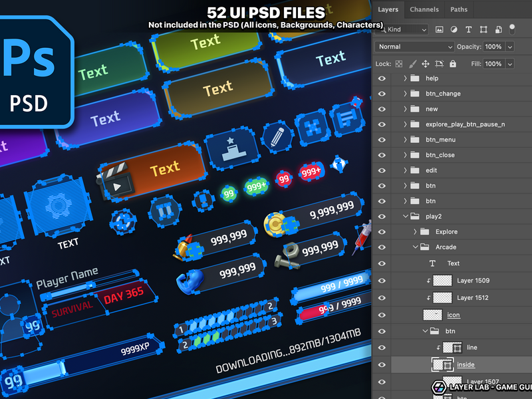This screenshot has width=532, height=399.
Task: Select the type layer filter icon
Action: tap(469, 29)
